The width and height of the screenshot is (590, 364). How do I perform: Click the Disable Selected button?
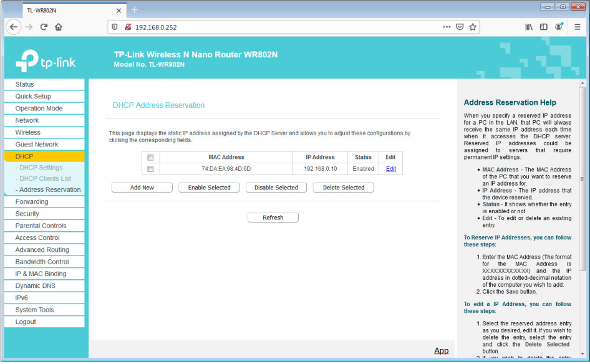tap(276, 188)
